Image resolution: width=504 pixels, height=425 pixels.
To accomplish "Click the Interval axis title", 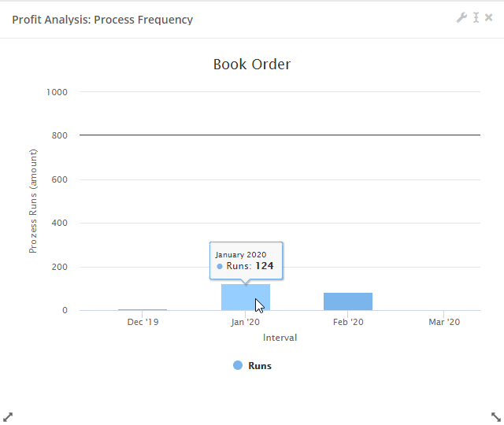I will click(280, 338).
